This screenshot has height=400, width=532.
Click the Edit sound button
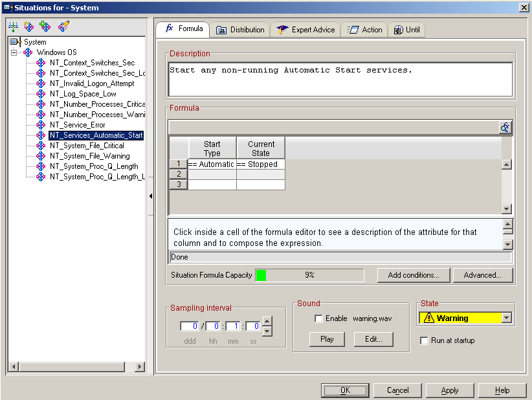(373, 339)
